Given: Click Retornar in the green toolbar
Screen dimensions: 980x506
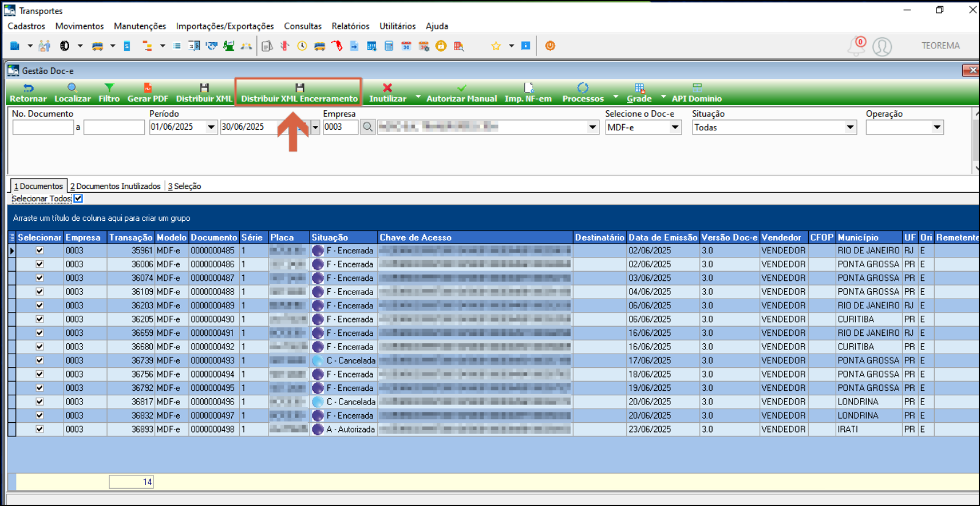Looking at the screenshot, I should [28, 93].
